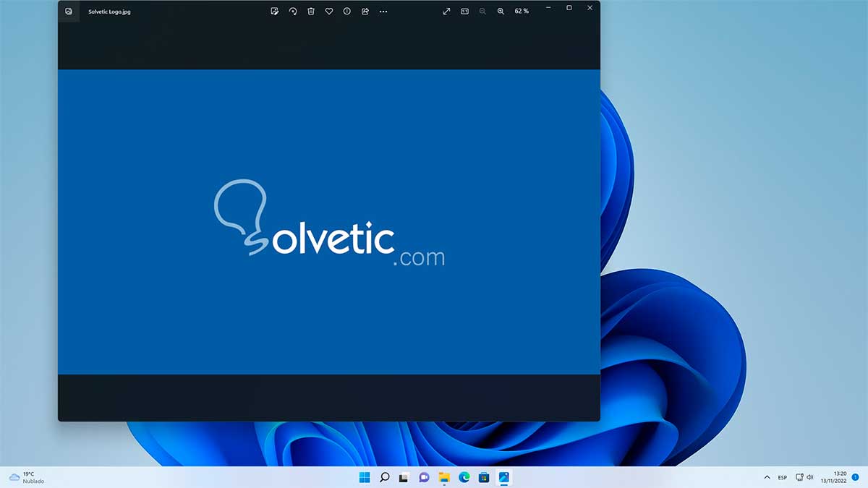This screenshot has width=868, height=488.
Task: Open the Edit image tool
Action: 275,12
